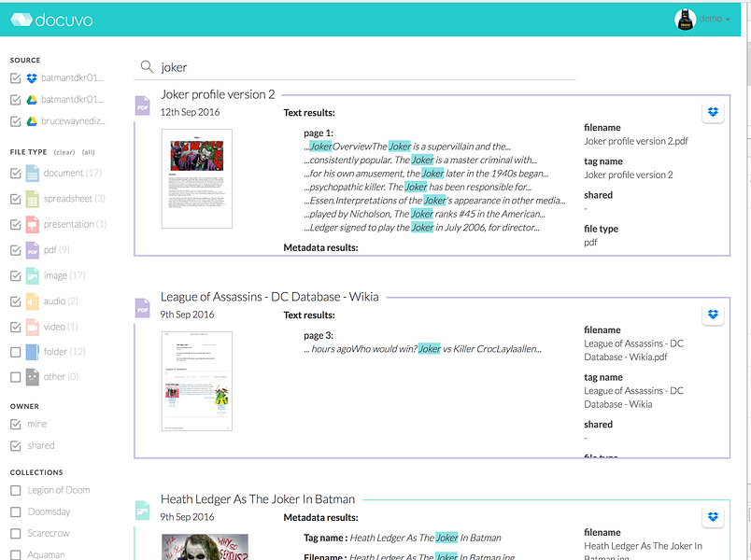Image resolution: width=751 pixels, height=560 pixels.
Task: Check the Aquaman collection
Action: pos(15,555)
